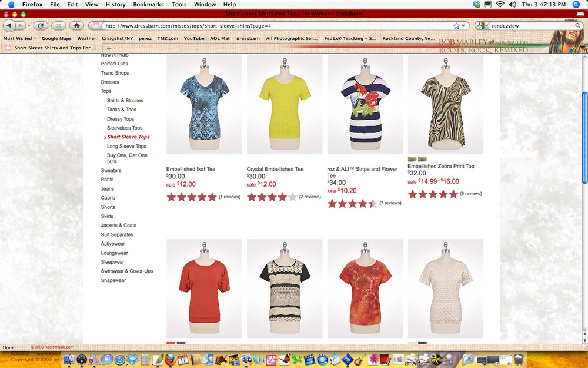Go back with the browser Back arrow
This screenshot has width=588, height=368.
(9, 25)
